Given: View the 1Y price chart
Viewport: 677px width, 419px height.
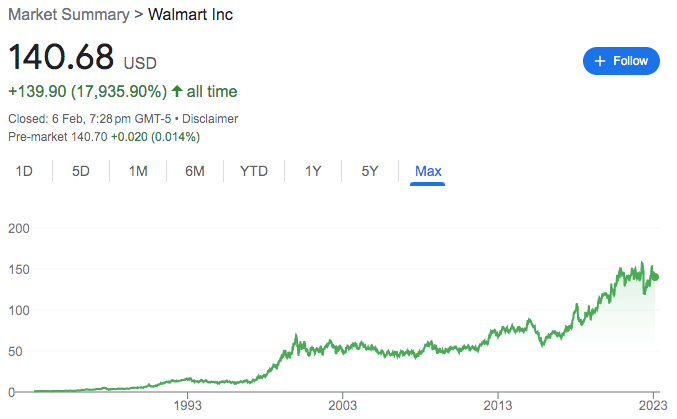Looking at the screenshot, I should [313, 171].
